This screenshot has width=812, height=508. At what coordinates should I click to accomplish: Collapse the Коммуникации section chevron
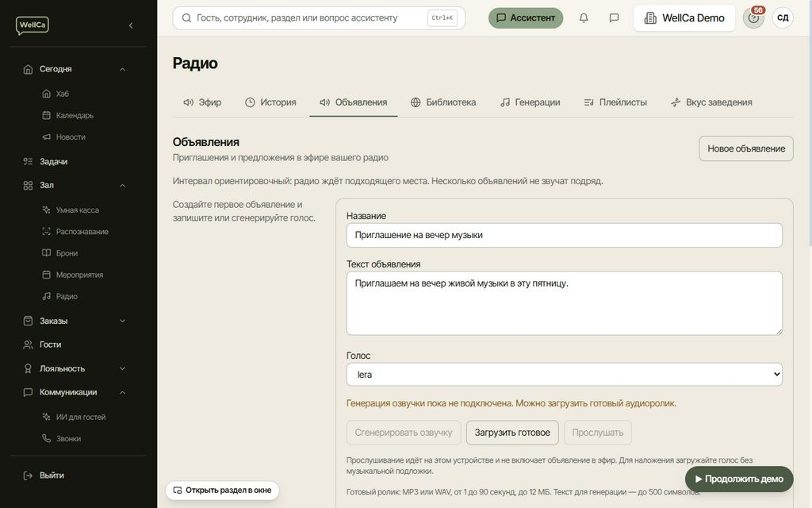tap(123, 392)
